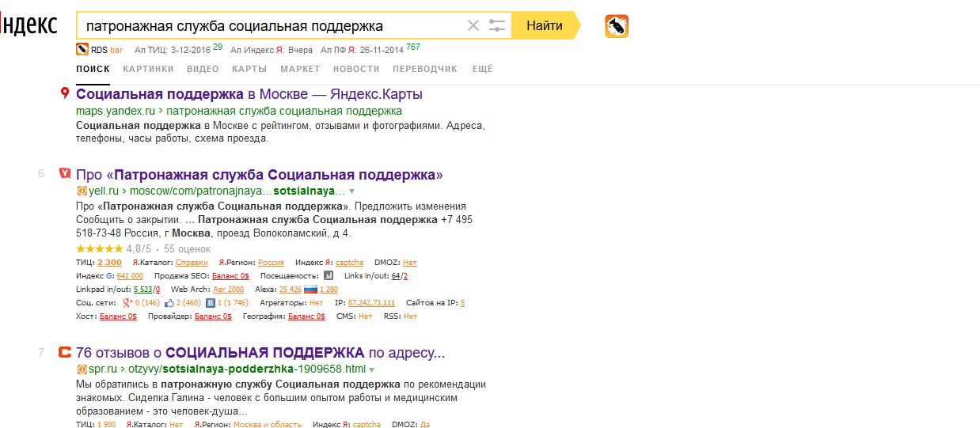Click the 55 оценок rating count text

pos(188,248)
